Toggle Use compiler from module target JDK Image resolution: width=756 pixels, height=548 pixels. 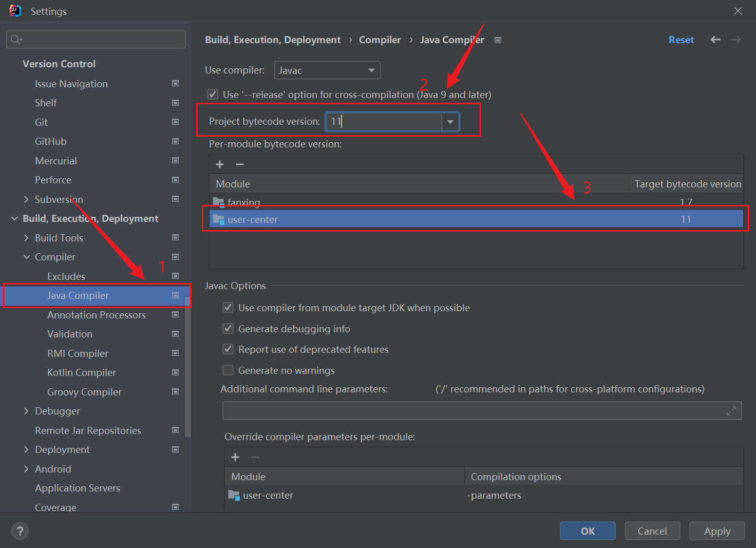(x=228, y=308)
